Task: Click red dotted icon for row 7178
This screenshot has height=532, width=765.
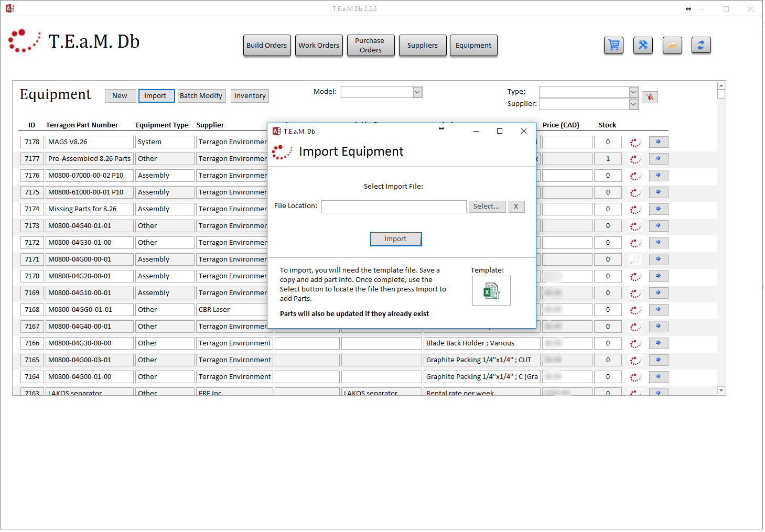Action: (635, 142)
